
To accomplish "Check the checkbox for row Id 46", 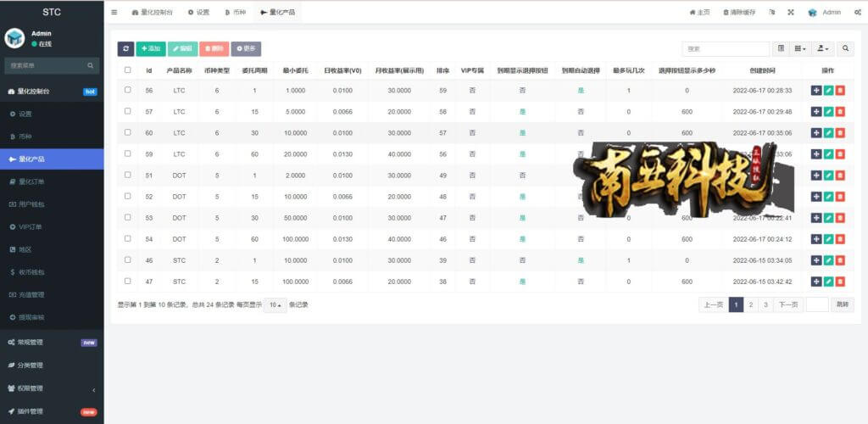I will pyautogui.click(x=128, y=259).
